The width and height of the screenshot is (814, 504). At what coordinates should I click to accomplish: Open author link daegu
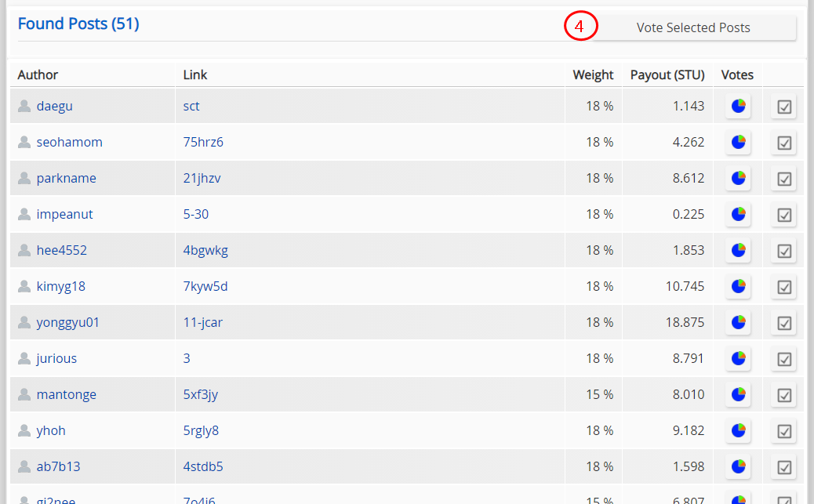[x=55, y=106]
